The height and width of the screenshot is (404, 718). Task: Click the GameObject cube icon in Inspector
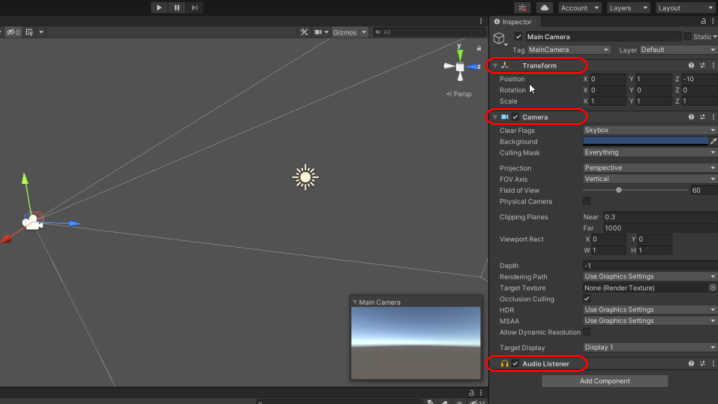coord(499,38)
